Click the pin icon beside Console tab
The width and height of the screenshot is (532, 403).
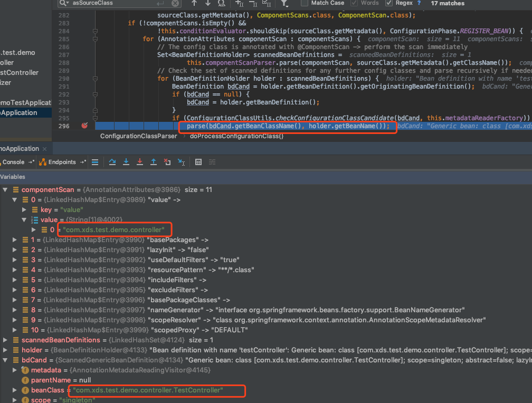point(32,162)
